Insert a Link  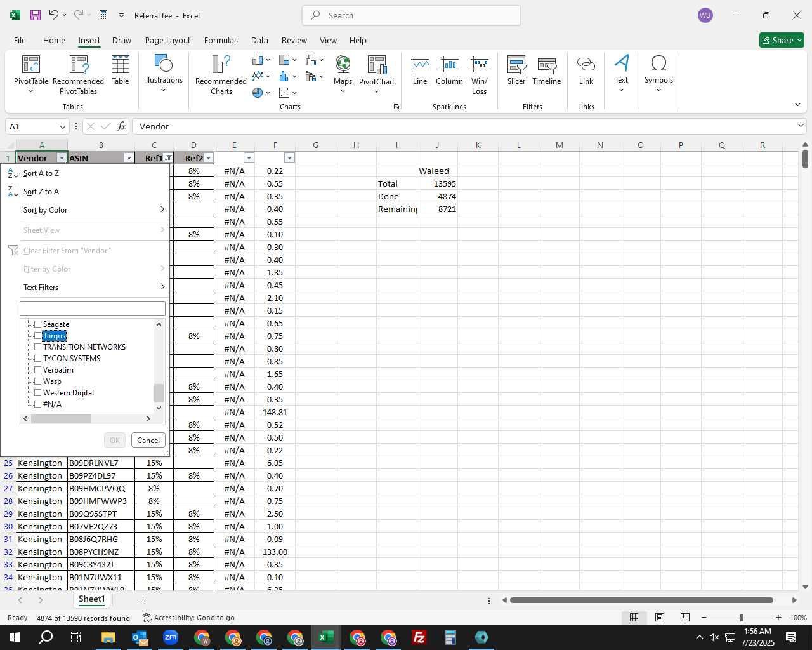[586, 70]
